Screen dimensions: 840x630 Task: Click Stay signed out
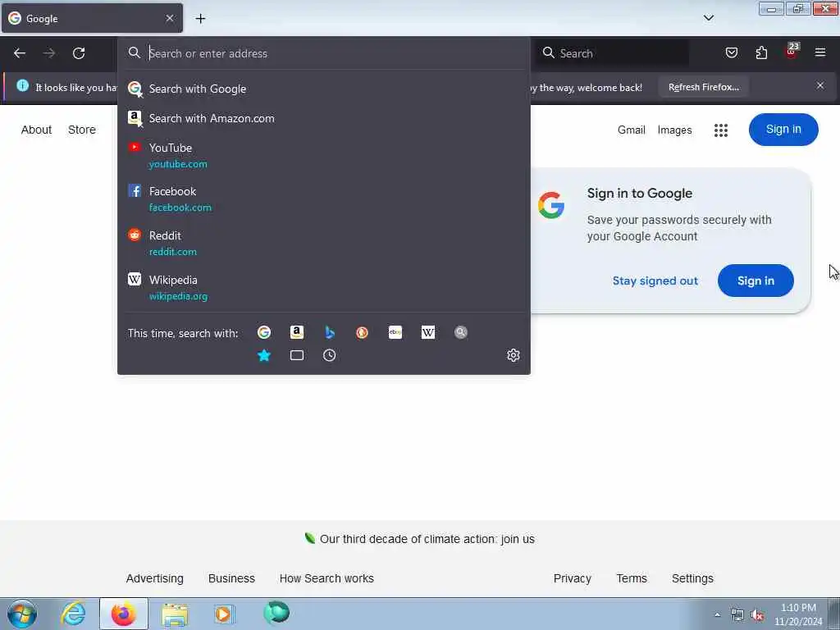tap(655, 281)
